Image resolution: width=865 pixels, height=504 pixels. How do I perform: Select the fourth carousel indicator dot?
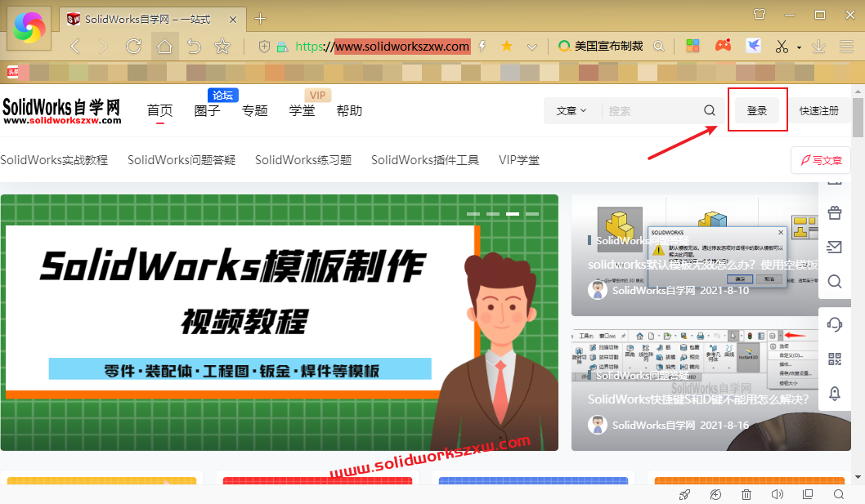(534, 213)
